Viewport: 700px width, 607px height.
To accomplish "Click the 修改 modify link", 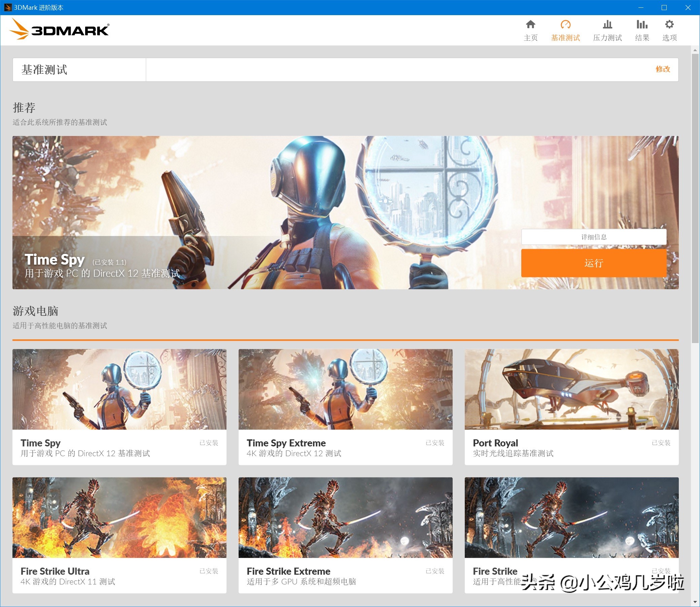I will pos(662,69).
